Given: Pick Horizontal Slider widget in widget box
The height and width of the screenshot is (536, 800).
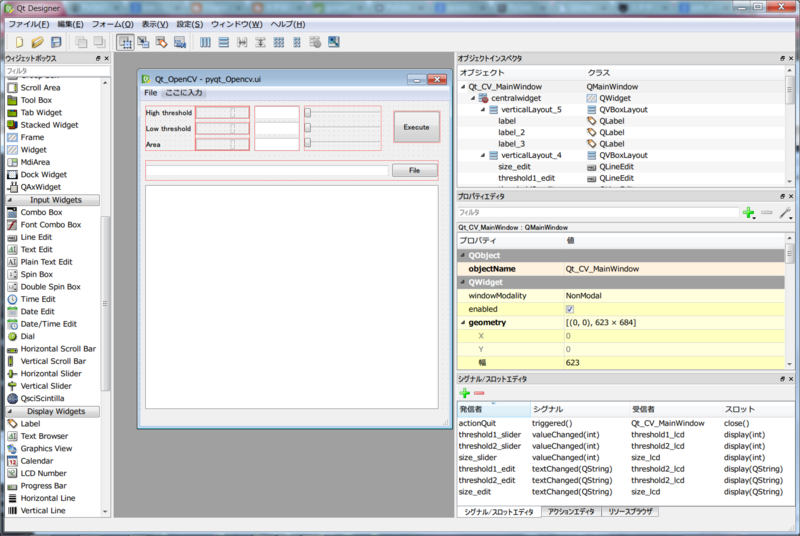Looking at the screenshot, I should click(51, 374).
